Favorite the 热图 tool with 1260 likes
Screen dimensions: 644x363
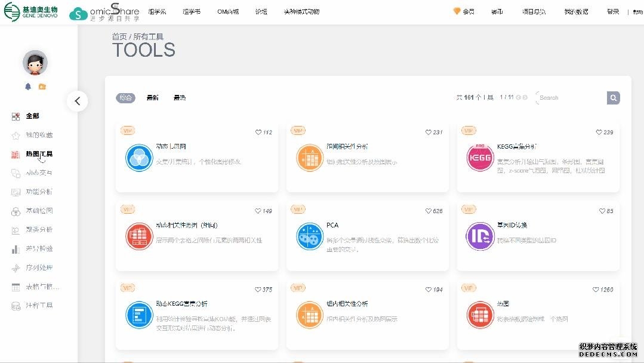(x=596, y=290)
